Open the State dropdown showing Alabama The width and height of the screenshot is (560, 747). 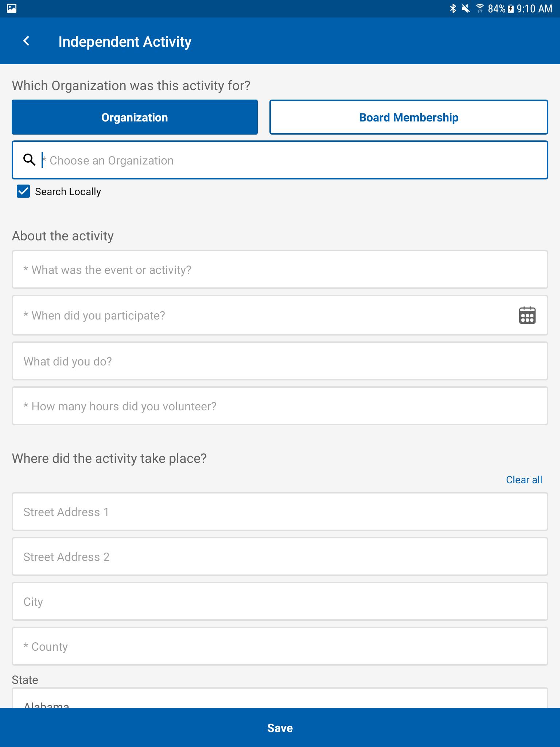pos(280,698)
